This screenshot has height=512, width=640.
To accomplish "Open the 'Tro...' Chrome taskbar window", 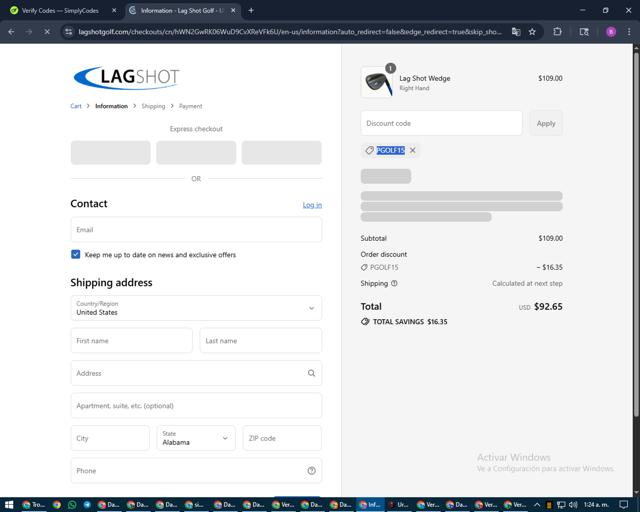I will [33, 505].
